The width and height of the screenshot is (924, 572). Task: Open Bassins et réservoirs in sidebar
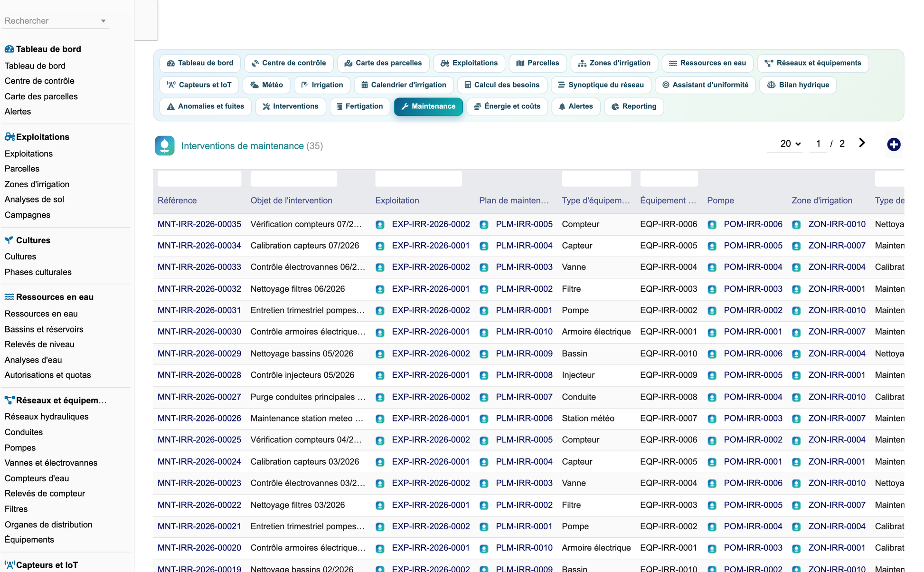point(44,329)
